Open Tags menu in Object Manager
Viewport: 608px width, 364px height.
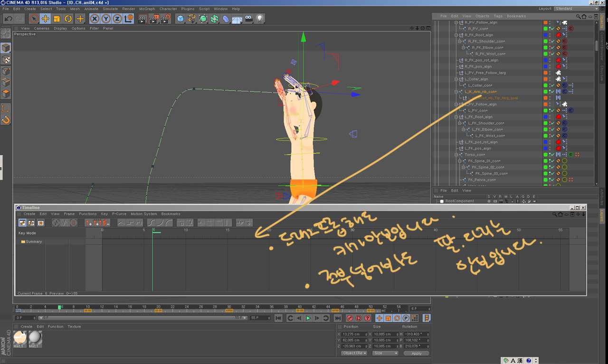coord(498,16)
